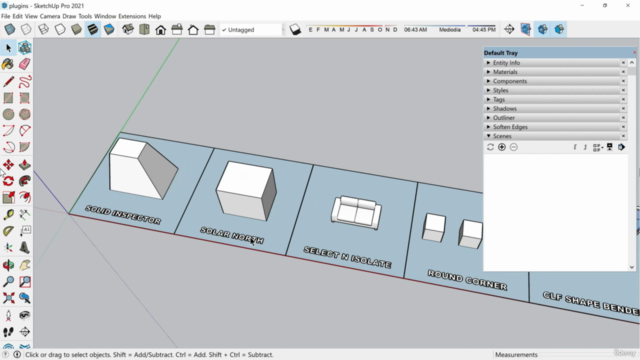Select the Walk footprints tool
The image size is (640, 360).
(8, 332)
